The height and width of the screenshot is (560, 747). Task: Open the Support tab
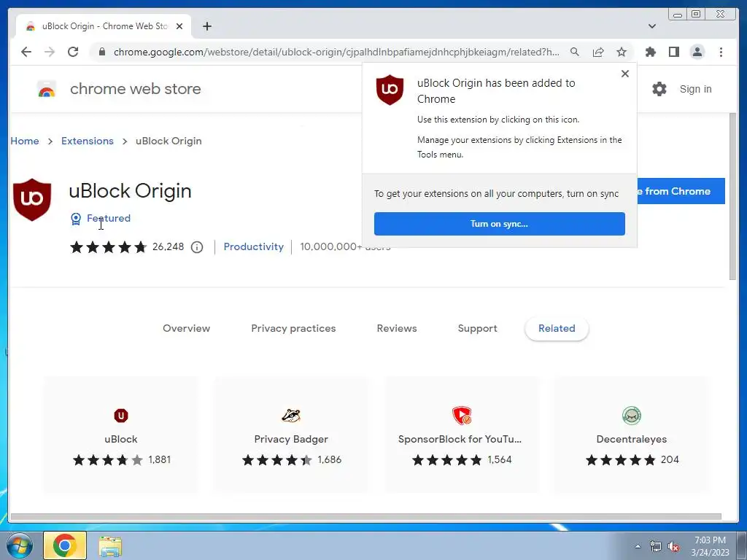pos(477,328)
